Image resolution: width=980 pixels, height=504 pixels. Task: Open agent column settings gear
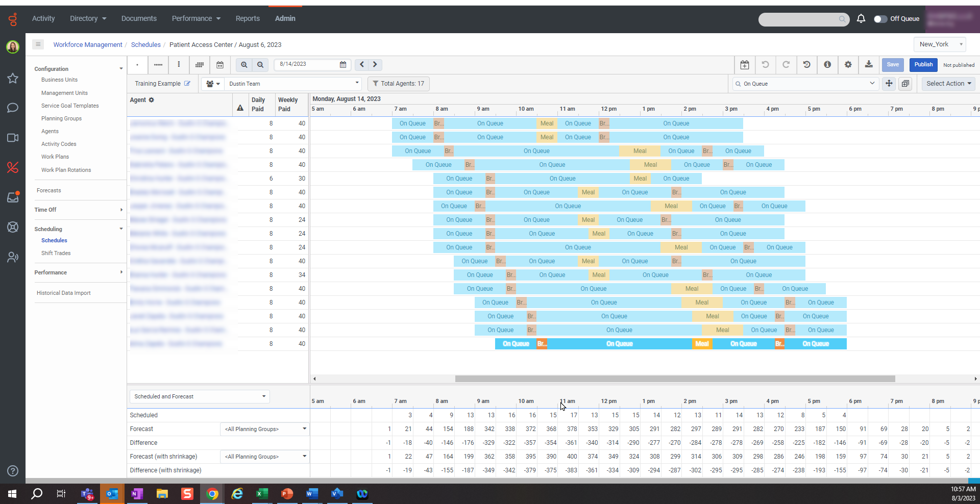pos(151,100)
